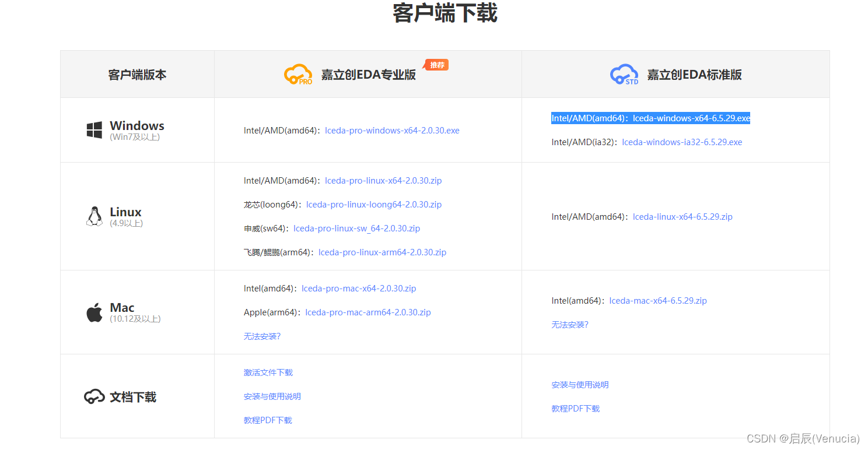Open 教程PDF下载 for the standard edition
The height and width of the screenshot is (450, 868).
pos(575,408)
